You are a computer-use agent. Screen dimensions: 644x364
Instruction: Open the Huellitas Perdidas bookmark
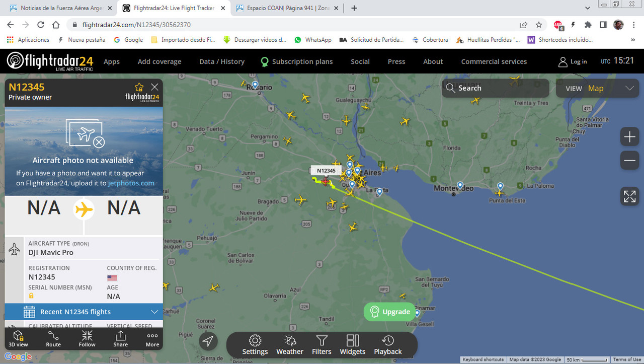[488, 40]
